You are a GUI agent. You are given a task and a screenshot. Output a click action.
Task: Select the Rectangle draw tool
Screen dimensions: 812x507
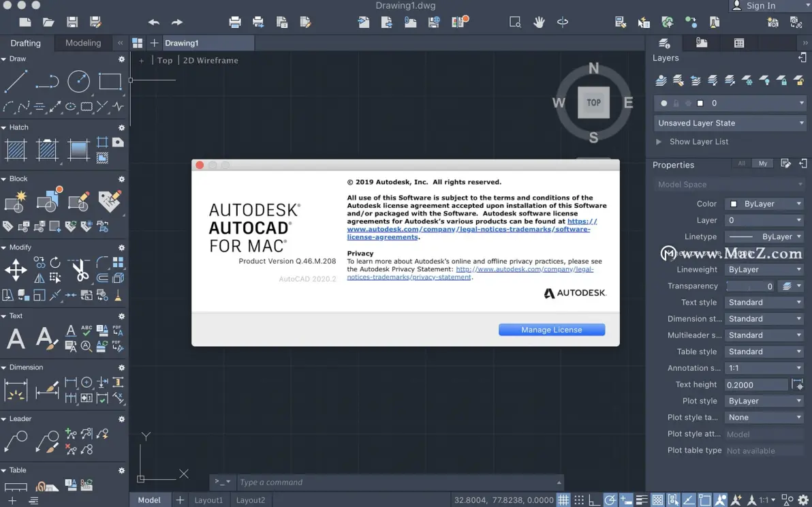[x=110, y=81]
